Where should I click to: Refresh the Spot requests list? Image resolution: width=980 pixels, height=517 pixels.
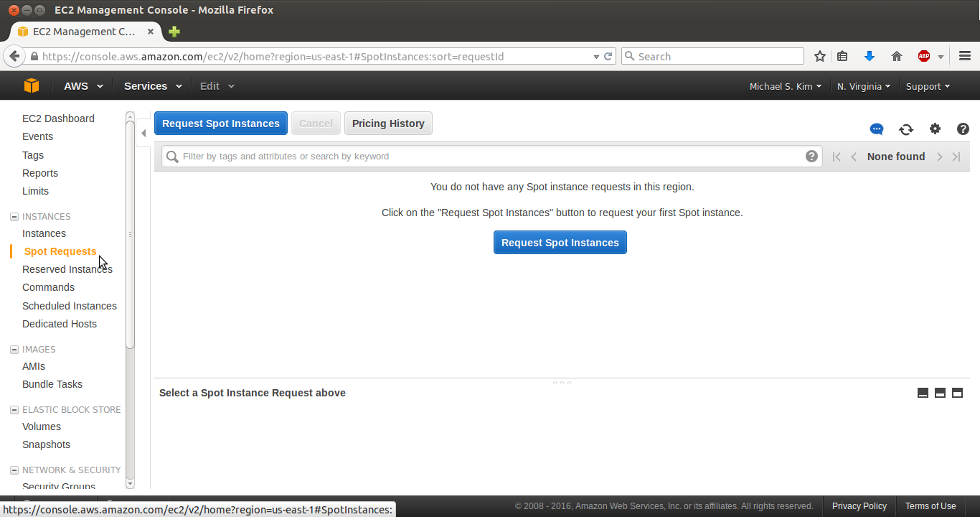(906, 129)
